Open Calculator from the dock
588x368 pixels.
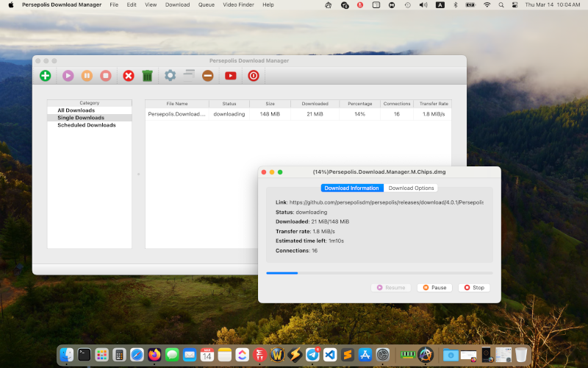coord(119,355)
